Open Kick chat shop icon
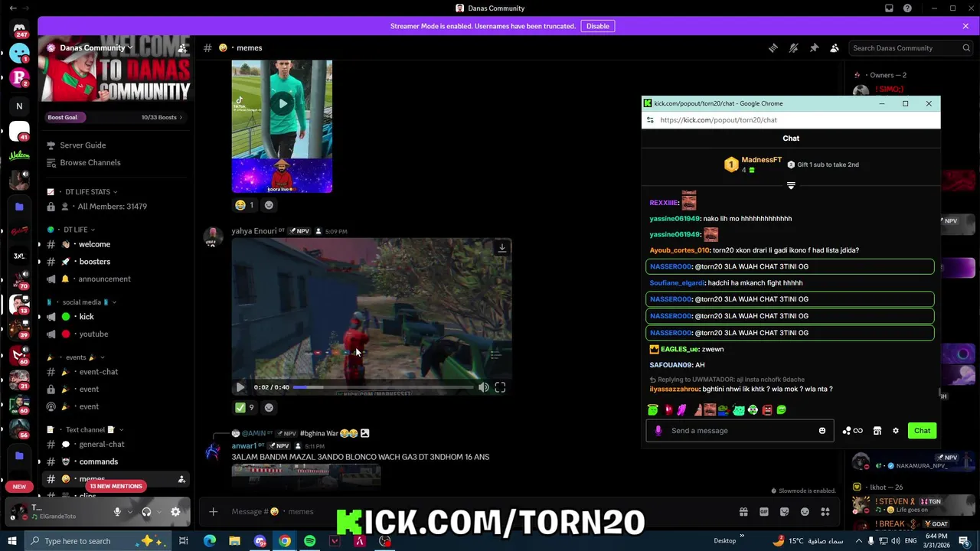This screenshot has height=551, width=980. tap(877, 431)
